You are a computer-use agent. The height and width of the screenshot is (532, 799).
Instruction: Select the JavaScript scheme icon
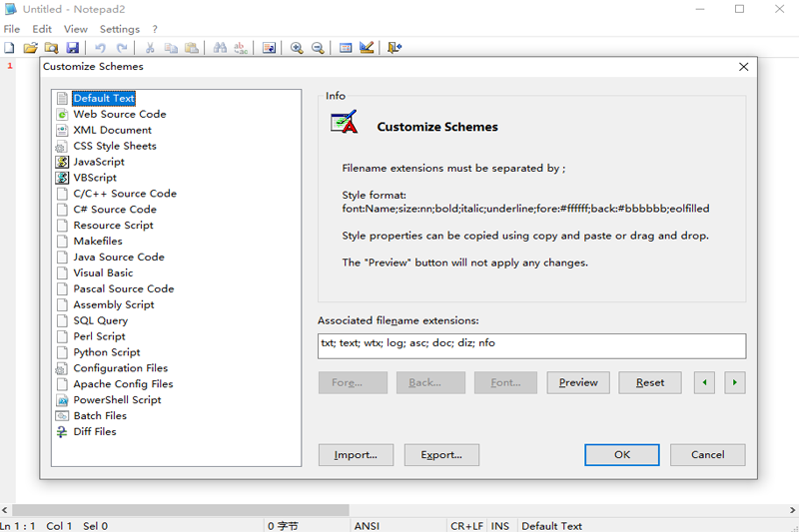coord(62,162)
